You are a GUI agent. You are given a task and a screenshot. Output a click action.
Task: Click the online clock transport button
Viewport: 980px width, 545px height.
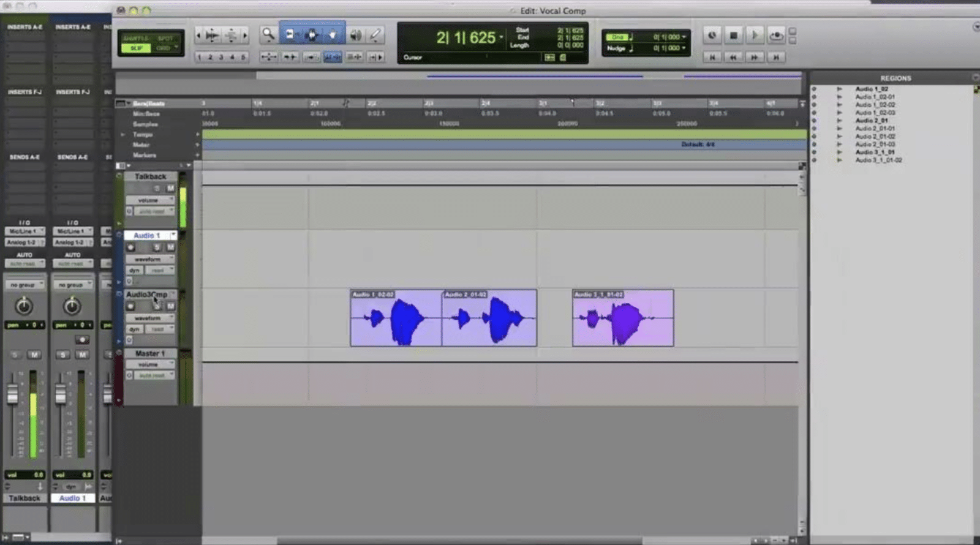point(712,36)
